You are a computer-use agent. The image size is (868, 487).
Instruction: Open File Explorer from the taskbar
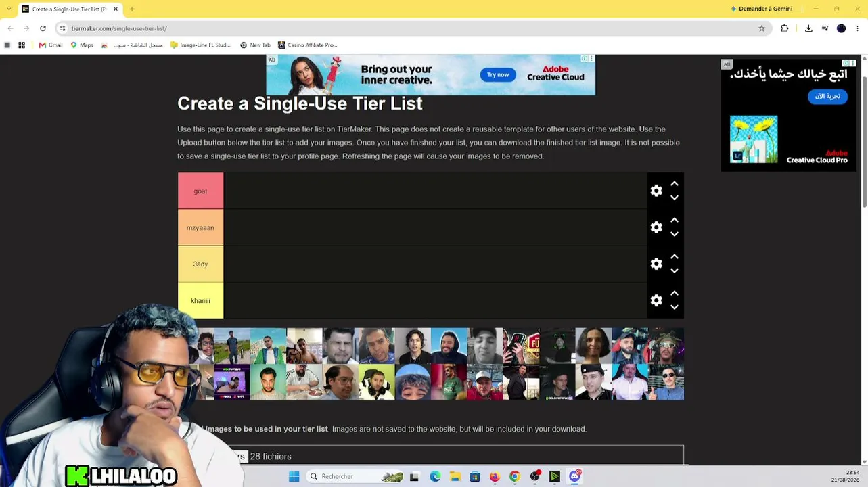pos(455,476)
